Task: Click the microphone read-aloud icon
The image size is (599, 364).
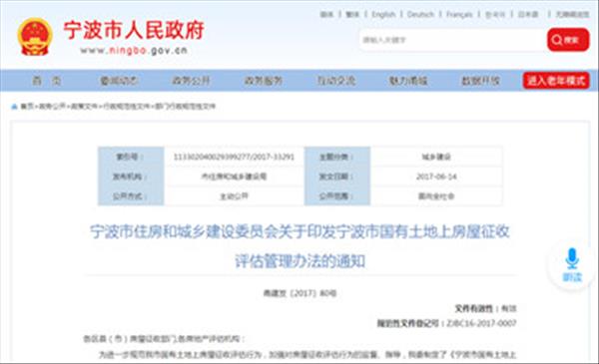Action: pyautogui.click(x=572, y=258)
